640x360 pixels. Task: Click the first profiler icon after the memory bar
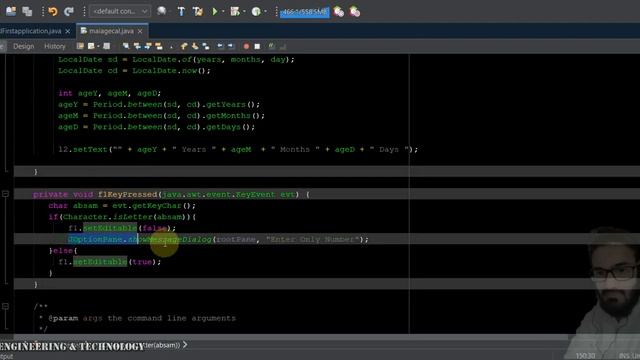pyautogui.click(x=339, y=12)
